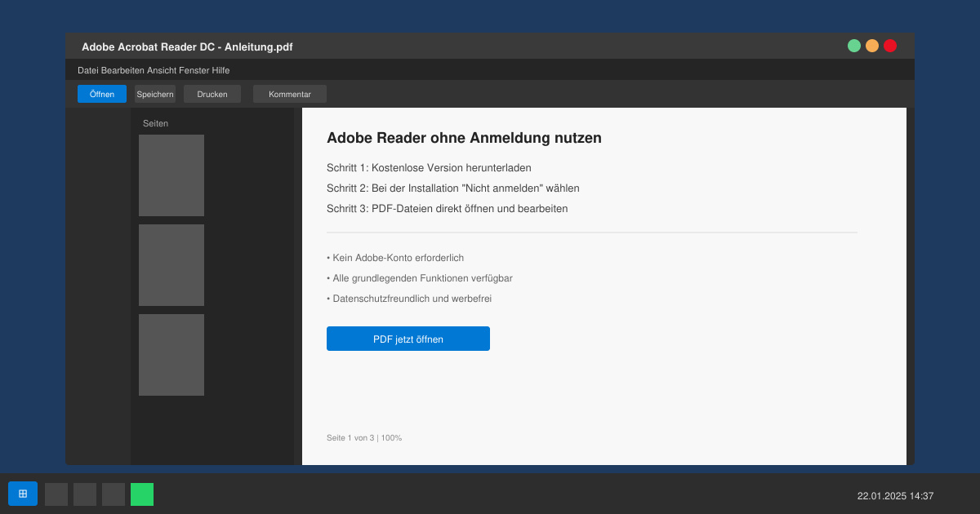Open the green taskbar app icon
The height and width of the screenshot is (514, 980).
pos(142,494)
